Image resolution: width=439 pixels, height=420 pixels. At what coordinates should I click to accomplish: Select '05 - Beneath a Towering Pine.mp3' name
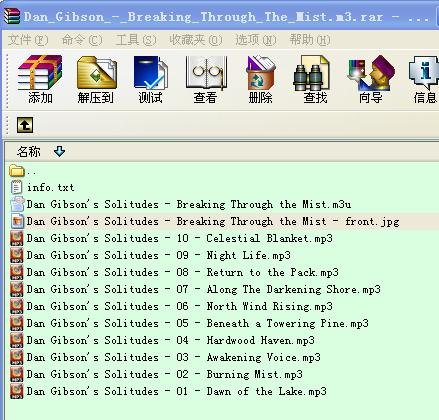coord(198,324)
